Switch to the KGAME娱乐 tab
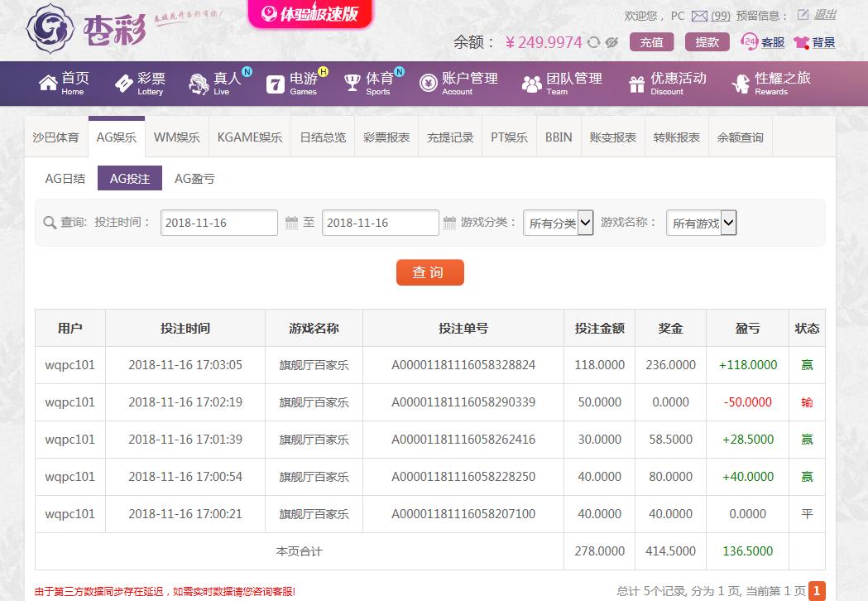Image resolution: width=868 pixels, height=601 pixels. 250,137
